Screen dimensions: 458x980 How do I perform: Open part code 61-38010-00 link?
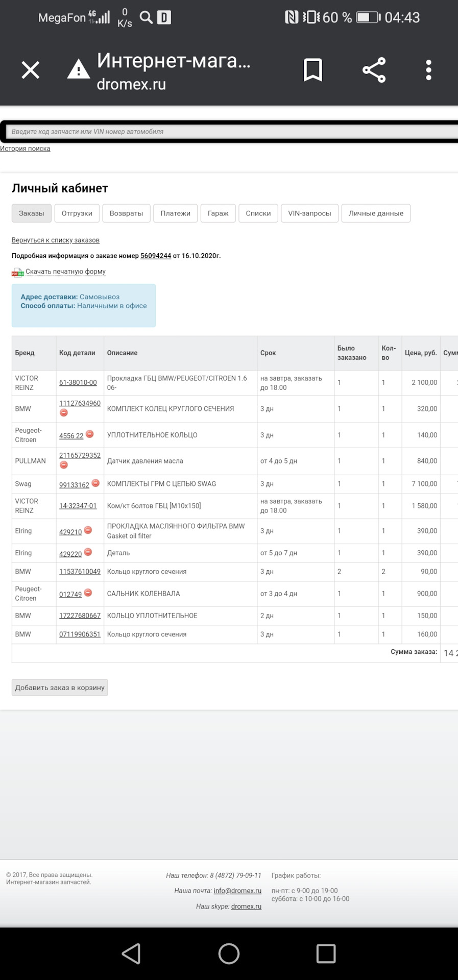(78, 383)
